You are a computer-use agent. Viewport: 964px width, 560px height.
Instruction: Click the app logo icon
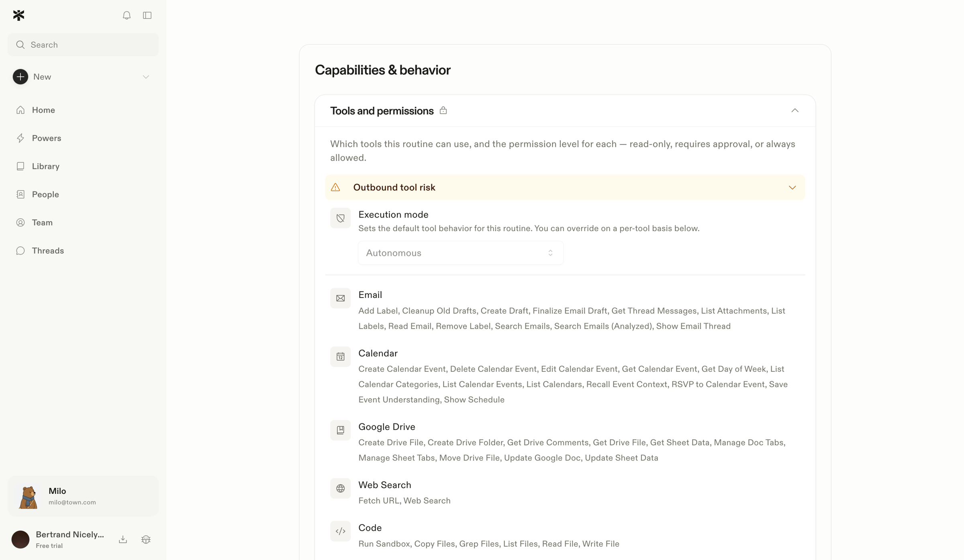coord(18,15)
